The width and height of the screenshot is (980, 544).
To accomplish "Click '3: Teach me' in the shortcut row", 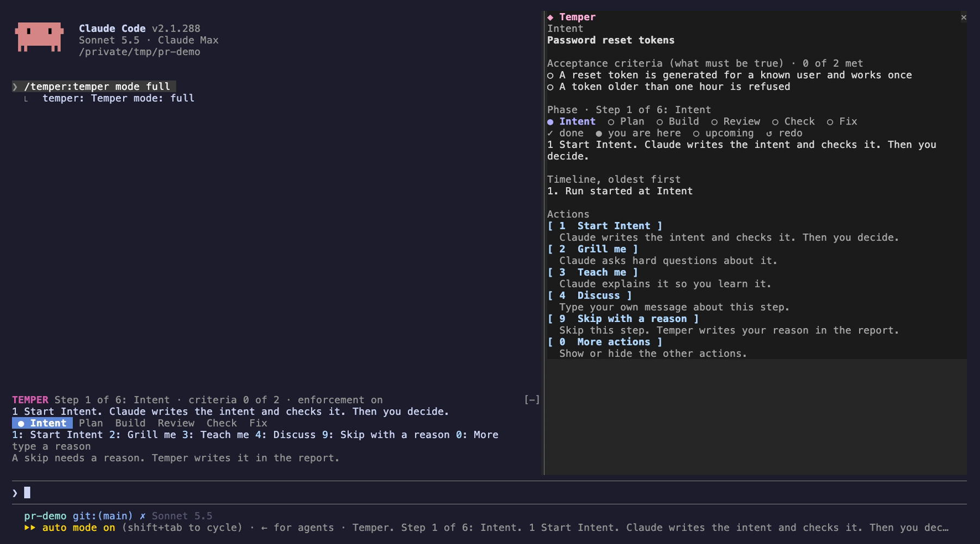I will 216,435.
